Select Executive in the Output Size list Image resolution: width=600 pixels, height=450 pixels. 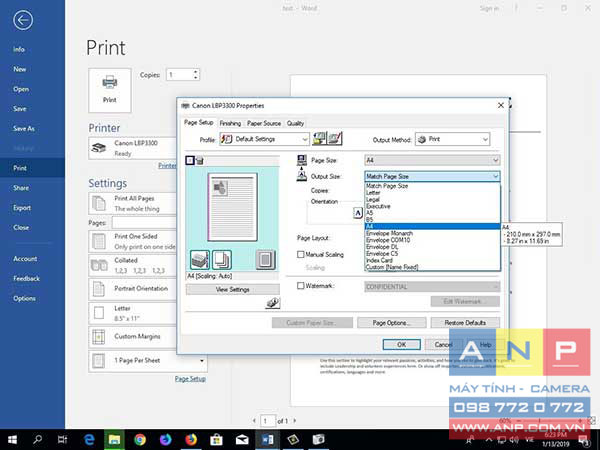click(x=432, y=206)
